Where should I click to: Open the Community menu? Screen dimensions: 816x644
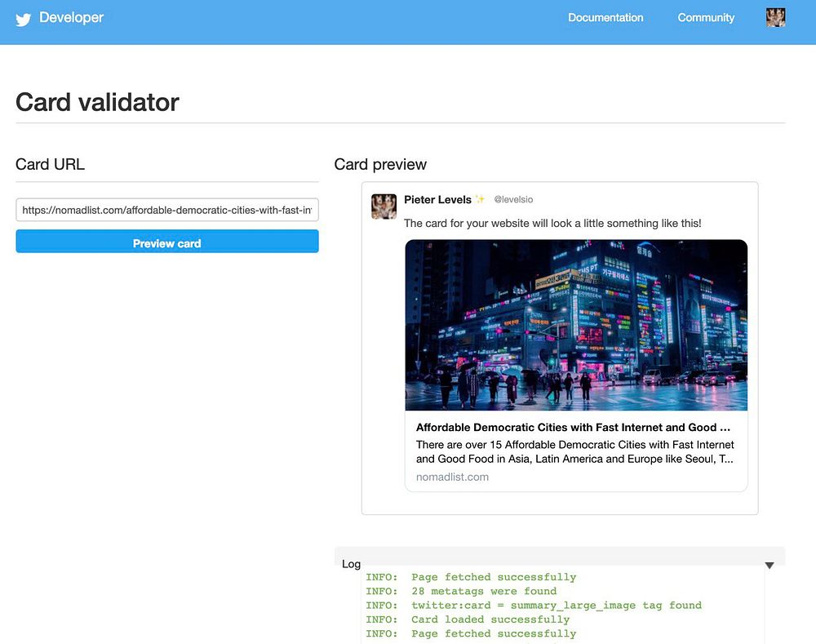(x=706, y=18)
